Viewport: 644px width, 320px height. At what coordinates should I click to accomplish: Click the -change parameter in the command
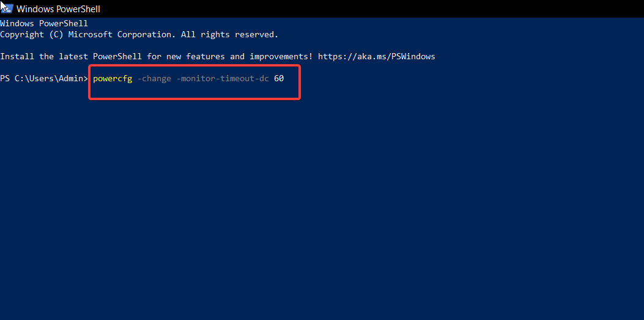click(x=154, y=79)
